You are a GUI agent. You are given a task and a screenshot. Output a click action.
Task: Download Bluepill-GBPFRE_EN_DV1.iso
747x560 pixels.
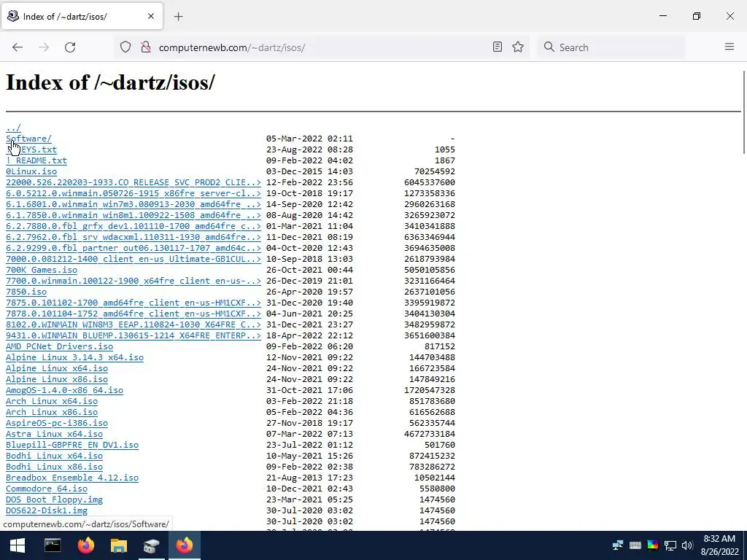click(x=72, y=446)
